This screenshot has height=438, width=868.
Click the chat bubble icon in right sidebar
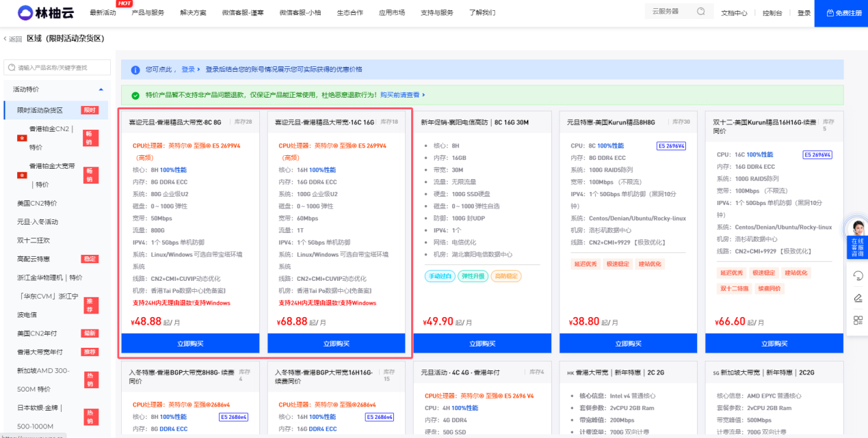(x=858, y=275)
